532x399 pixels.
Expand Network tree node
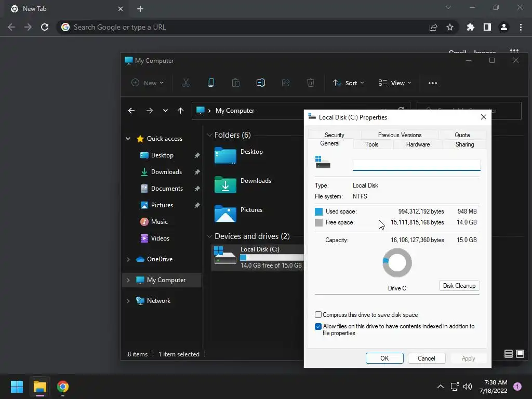click(x=128, y=301)
